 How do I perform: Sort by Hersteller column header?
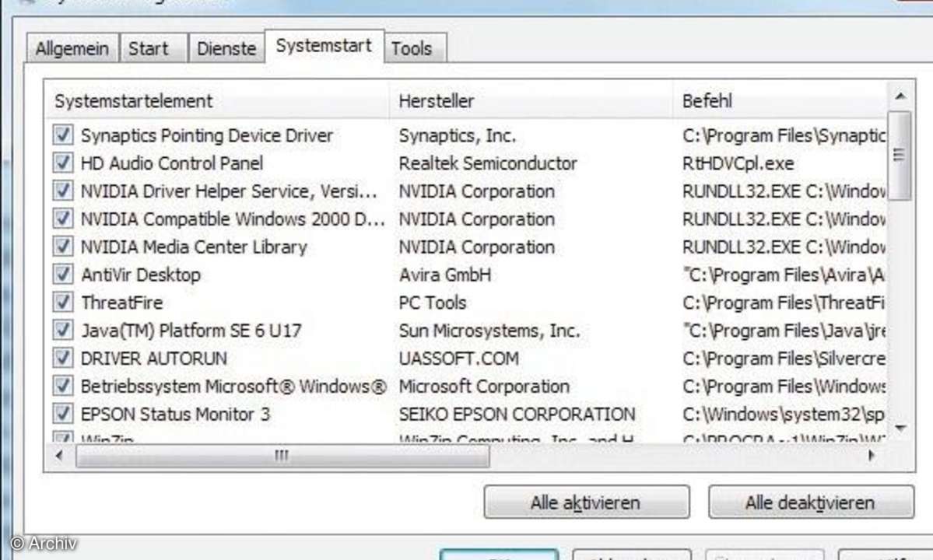pyautogui.click(x=531, y=101)
